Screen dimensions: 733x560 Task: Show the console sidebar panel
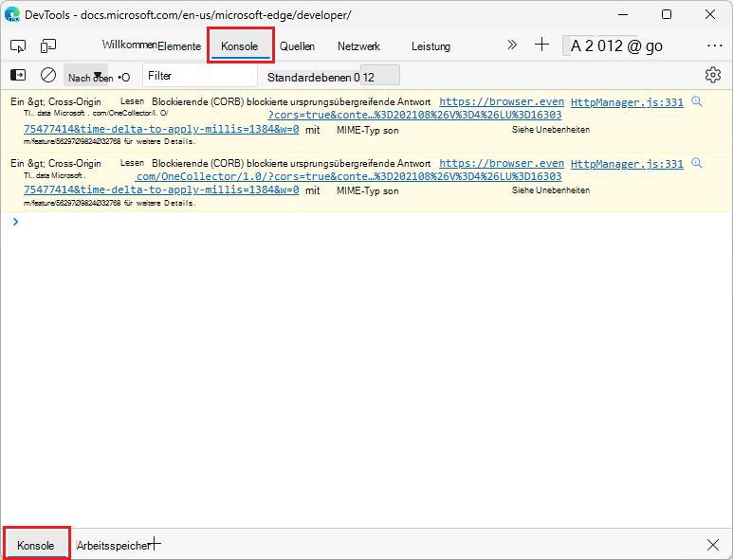(18, 75)
